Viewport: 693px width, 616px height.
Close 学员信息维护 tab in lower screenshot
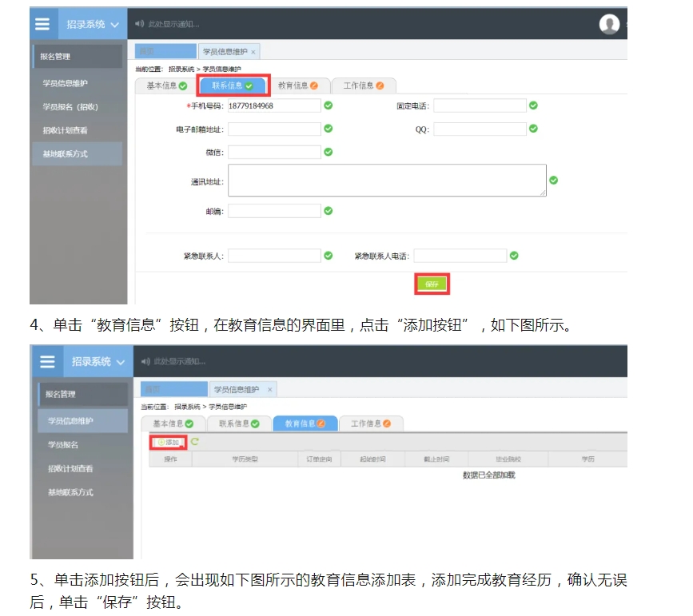(x=270, y=390)
